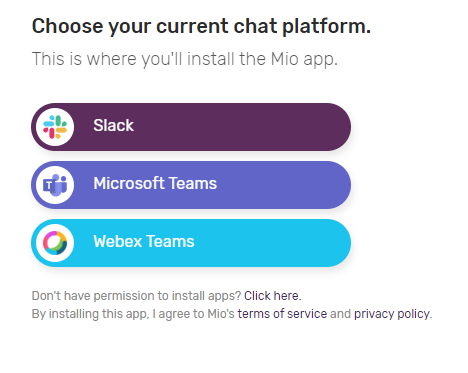
Task: Click the Slack logo icon
Action: 55,127
